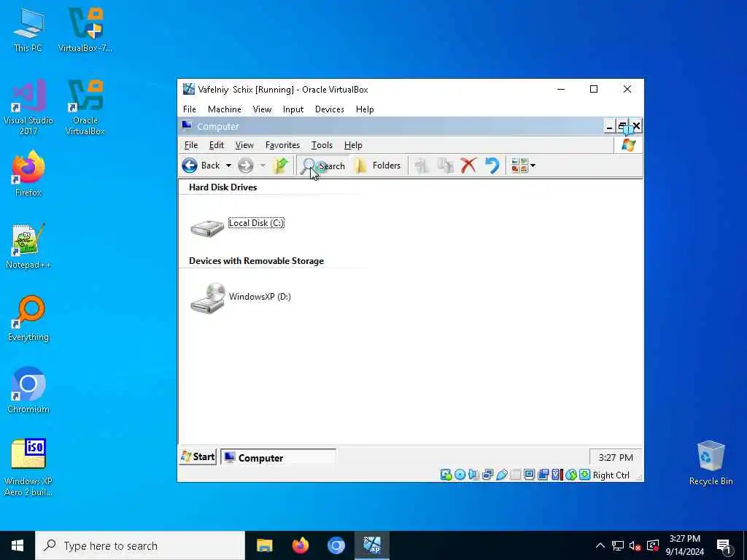Toggle the Folders pane button
Viewport: 747px width, 560px height.
coord(379,166)
